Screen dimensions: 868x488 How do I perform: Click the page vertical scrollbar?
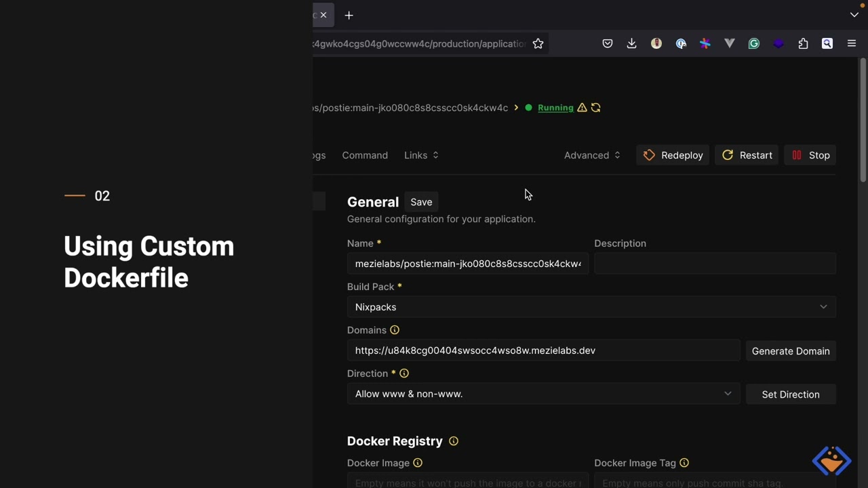coord(863,120)
